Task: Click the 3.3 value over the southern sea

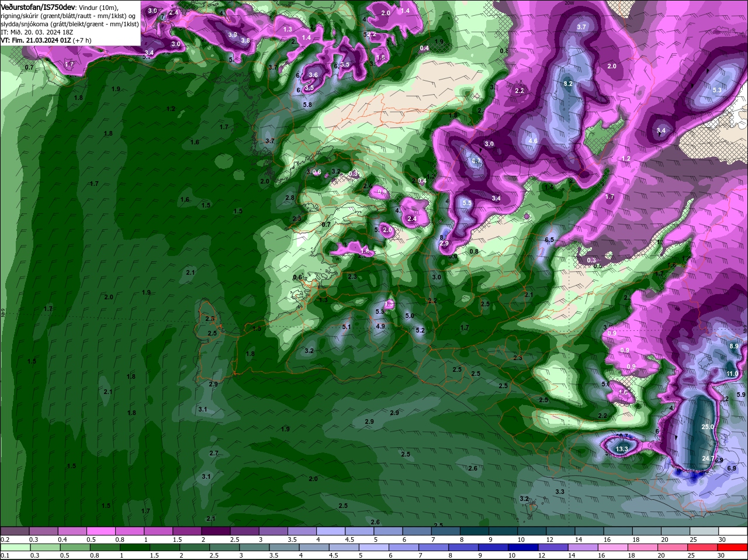Action: pyautogui.click(x=560, y=492)
